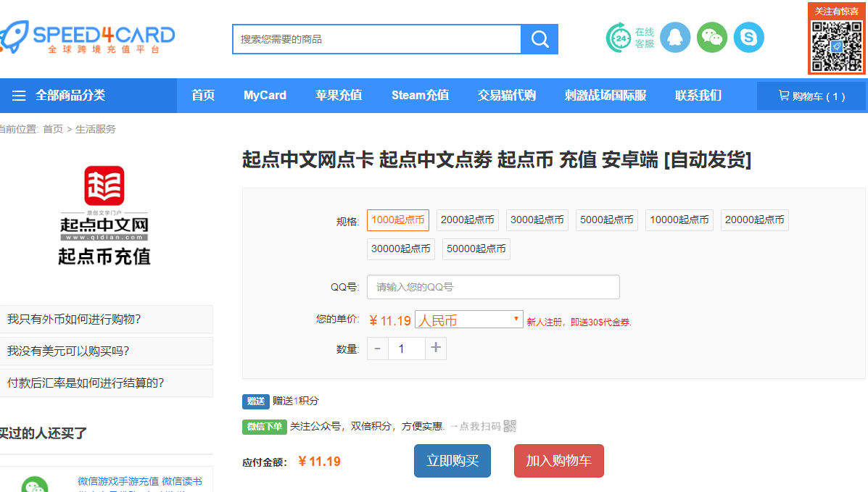This screenshot has height=492, width=868.
Task: Open FAQ 我没有美元可以购买吗?
Action: click(x=107, y=351)
